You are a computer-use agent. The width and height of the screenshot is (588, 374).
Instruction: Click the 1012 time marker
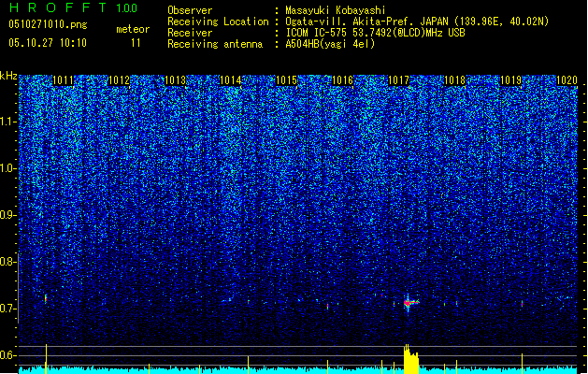click(119, 80)
